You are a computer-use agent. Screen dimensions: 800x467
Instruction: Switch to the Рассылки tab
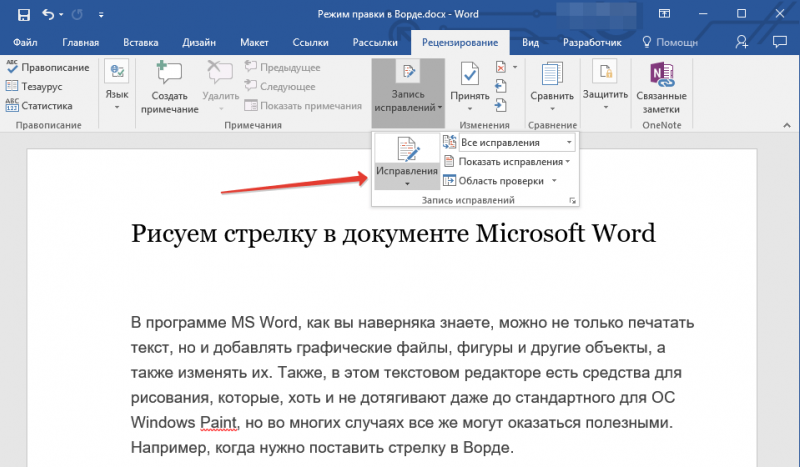point(375,42)
